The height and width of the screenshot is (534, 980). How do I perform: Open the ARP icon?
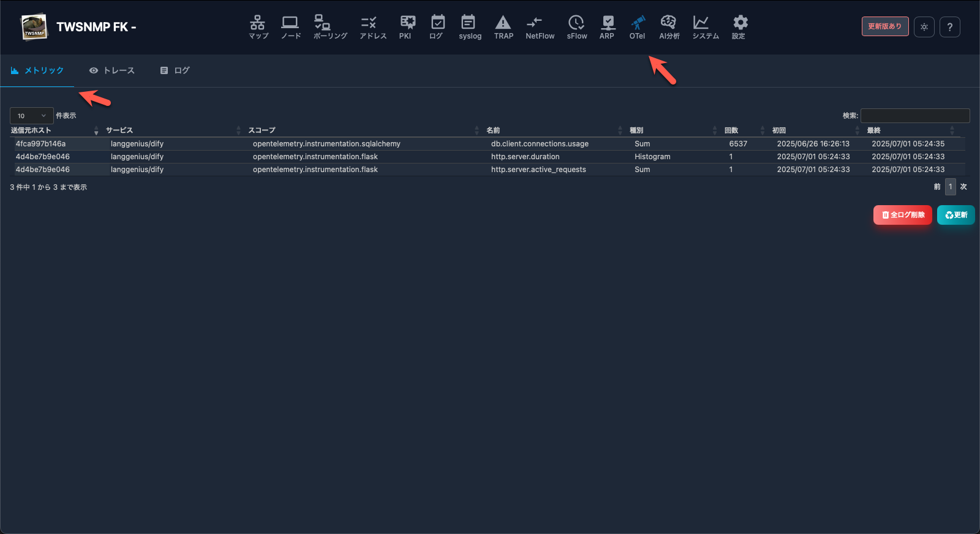click(607, 27)
